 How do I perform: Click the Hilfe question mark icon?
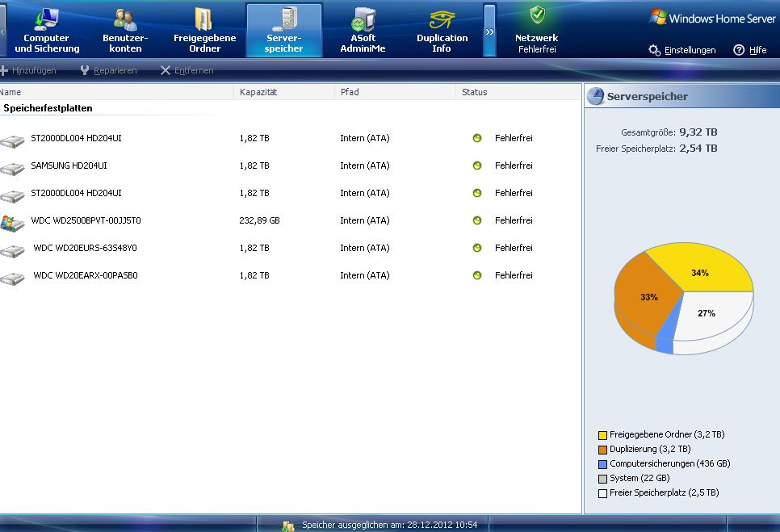[739, 50]
